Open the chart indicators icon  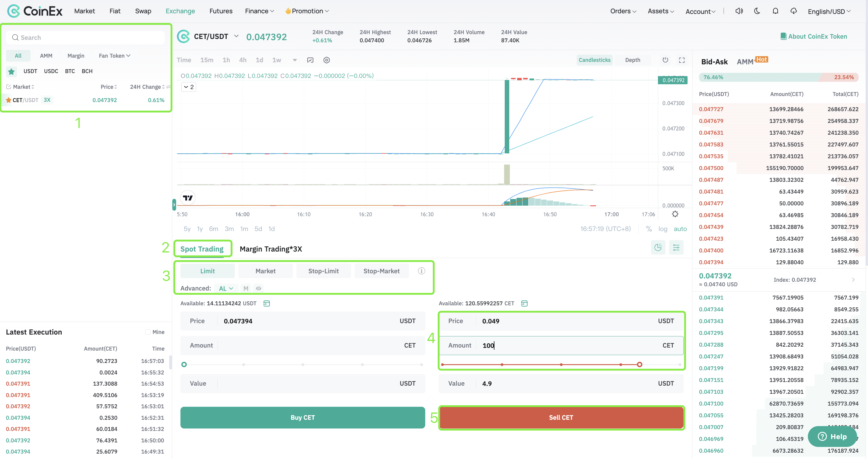pos(310,60)
